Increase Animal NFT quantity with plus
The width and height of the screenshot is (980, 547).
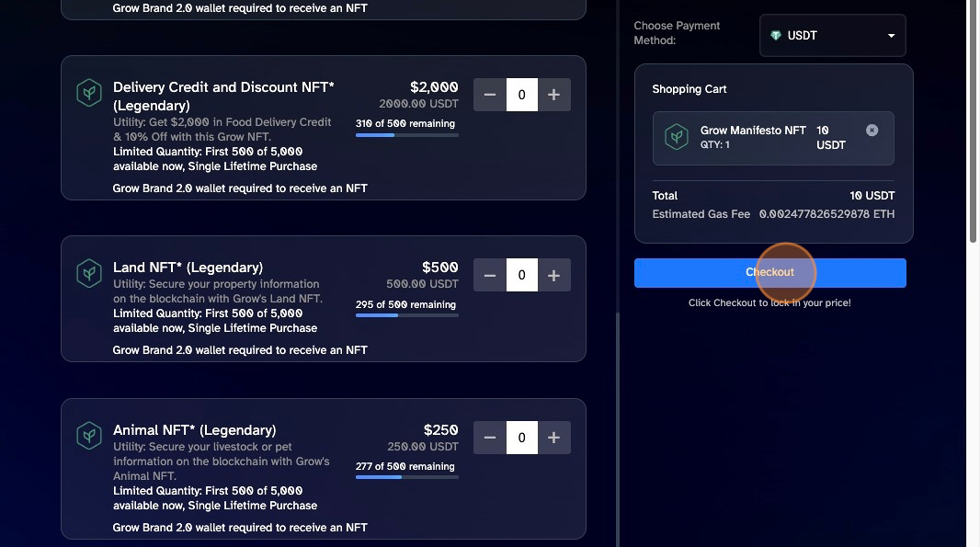click(553, 438)
